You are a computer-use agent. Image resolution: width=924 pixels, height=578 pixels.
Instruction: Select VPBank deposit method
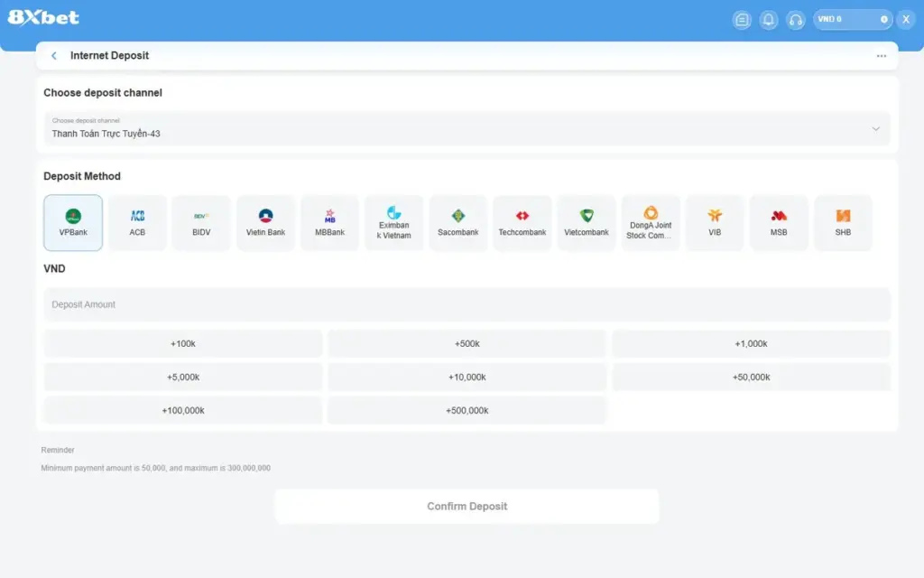coord(73,223)
